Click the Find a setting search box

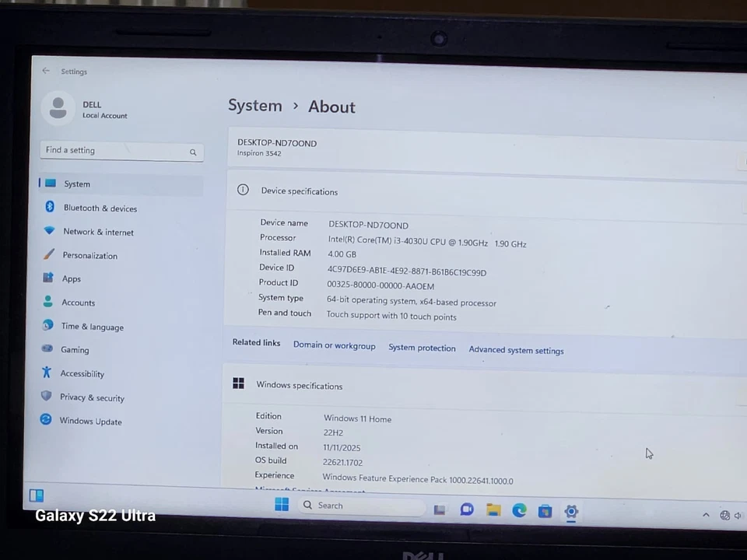tap(117, 150)
